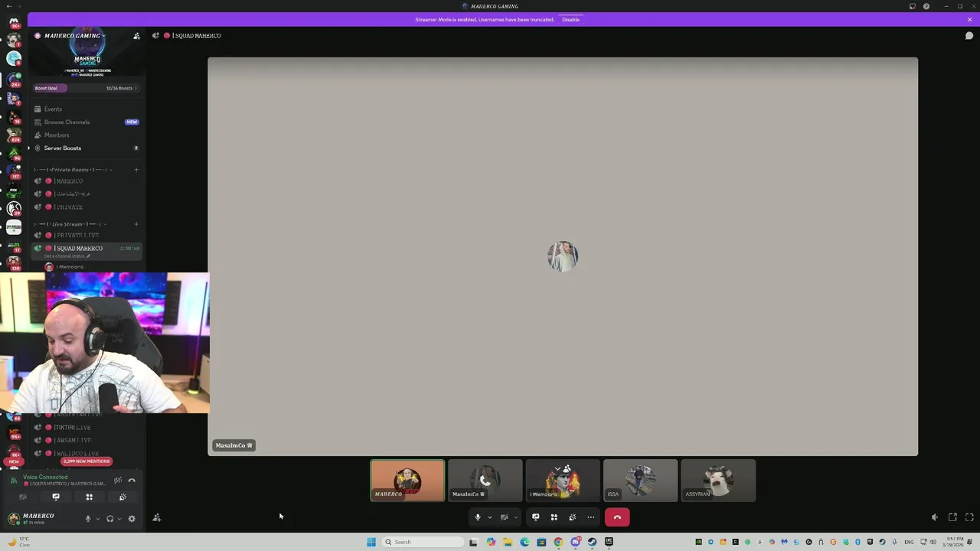Add channel to Live Stream category

[x=136, y=224]
